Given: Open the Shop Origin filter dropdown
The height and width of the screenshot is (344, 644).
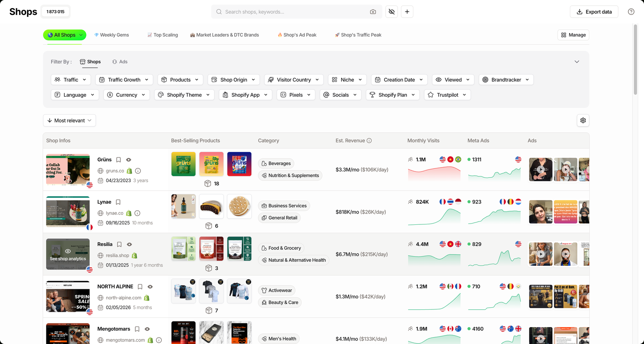Looking at the screenshot, I should [233, 80].
